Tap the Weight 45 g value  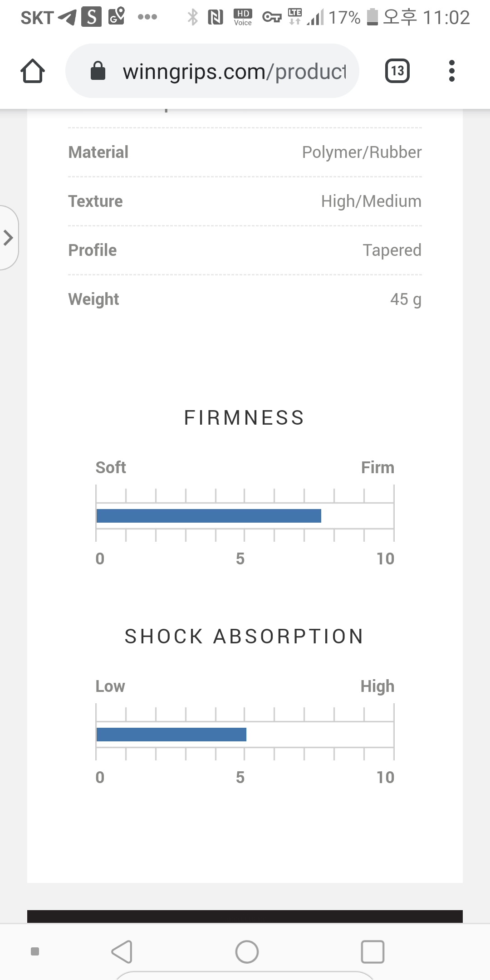coord(406,299)
